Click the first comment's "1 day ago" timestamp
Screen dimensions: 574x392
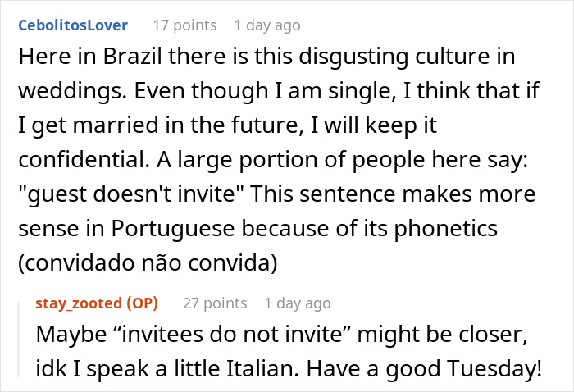[x=267, y=25]
